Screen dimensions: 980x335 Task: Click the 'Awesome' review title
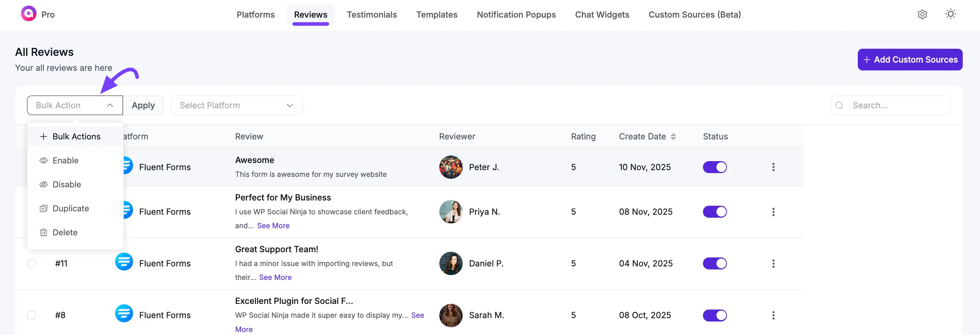254,160
